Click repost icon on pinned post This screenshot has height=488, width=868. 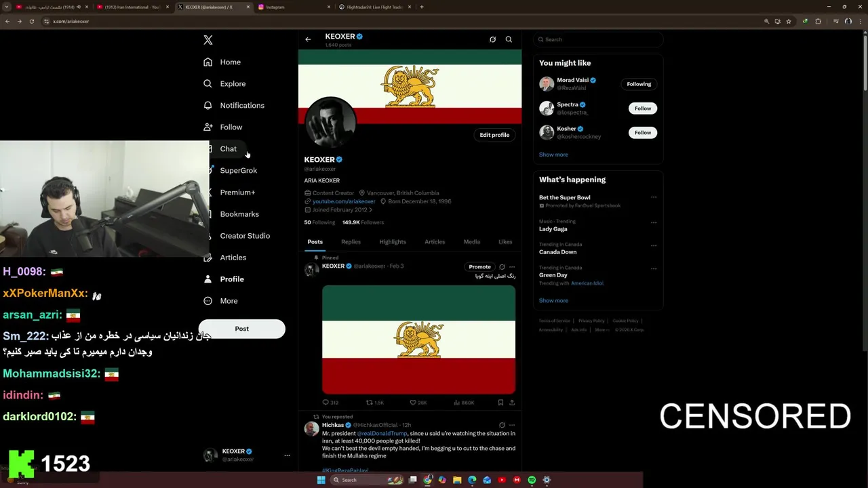pos(370,403)
